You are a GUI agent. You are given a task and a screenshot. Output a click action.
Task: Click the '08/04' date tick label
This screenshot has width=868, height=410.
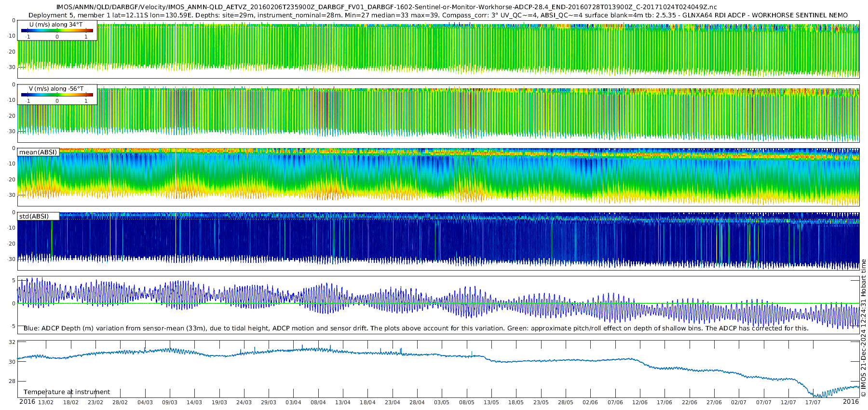pos(318,402)
